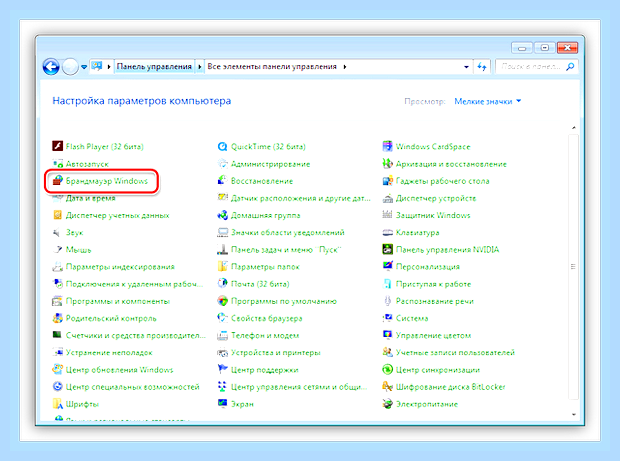Open the Параметры папок icon

[223, 266]
